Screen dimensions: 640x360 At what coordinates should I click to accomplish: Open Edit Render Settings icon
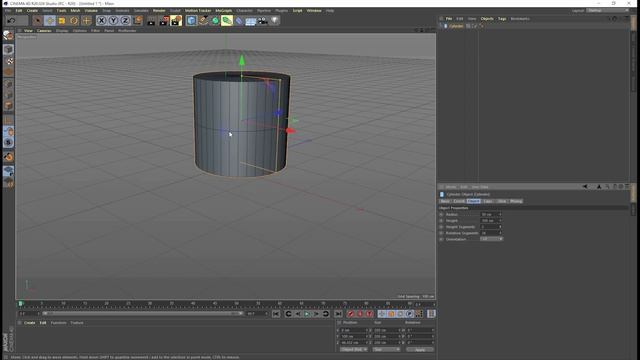(176, 20)
